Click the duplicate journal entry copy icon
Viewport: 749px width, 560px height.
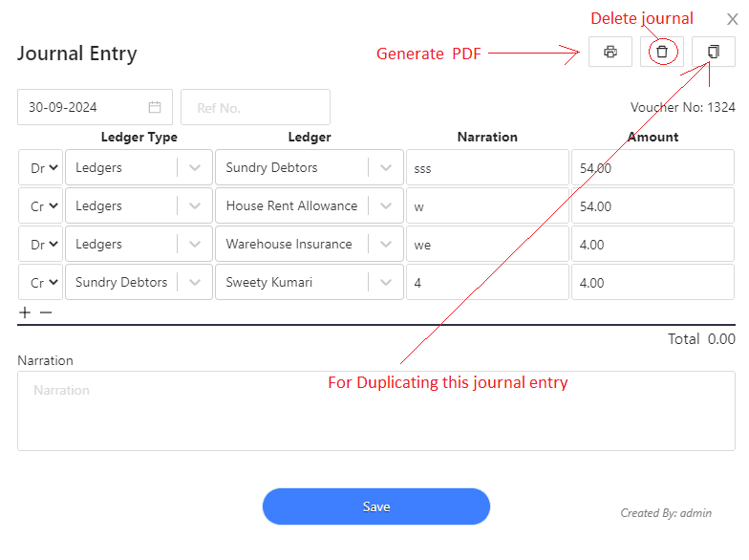pyautogui.click(x=713, y=52)
